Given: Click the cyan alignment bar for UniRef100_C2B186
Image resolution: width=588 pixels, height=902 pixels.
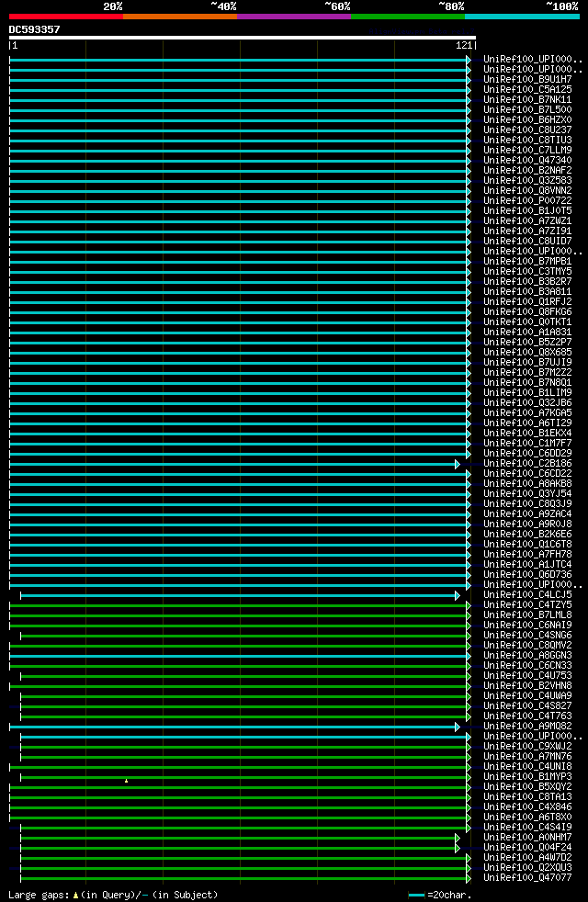Looking at the screenshot, I should [234, 464].
